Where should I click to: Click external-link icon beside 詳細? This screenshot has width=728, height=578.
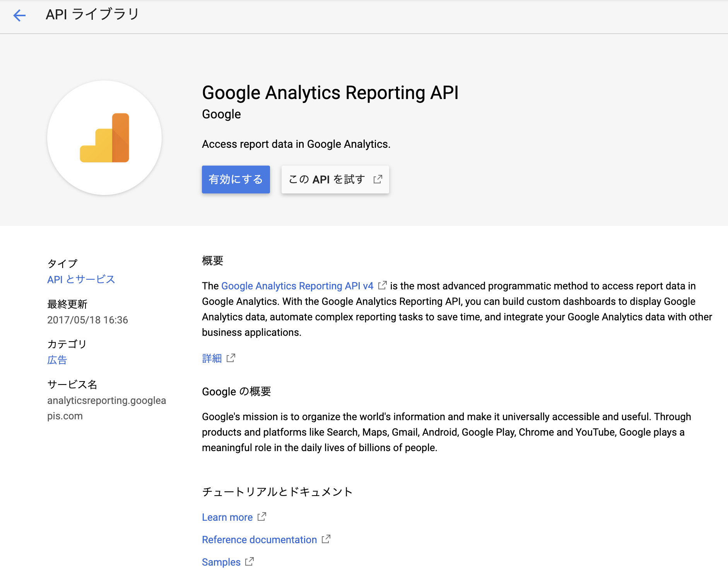click(231, 358)
